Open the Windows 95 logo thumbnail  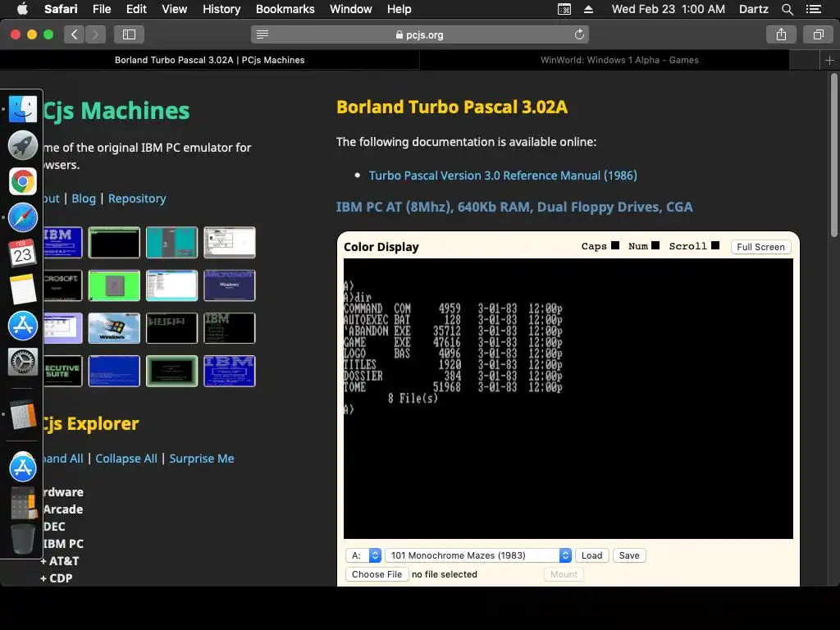114,328
